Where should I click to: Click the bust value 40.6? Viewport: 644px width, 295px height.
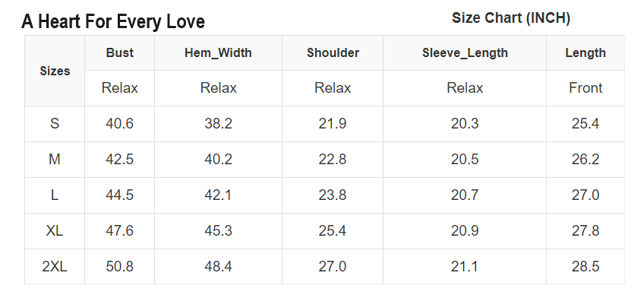[x=119, y=123]
